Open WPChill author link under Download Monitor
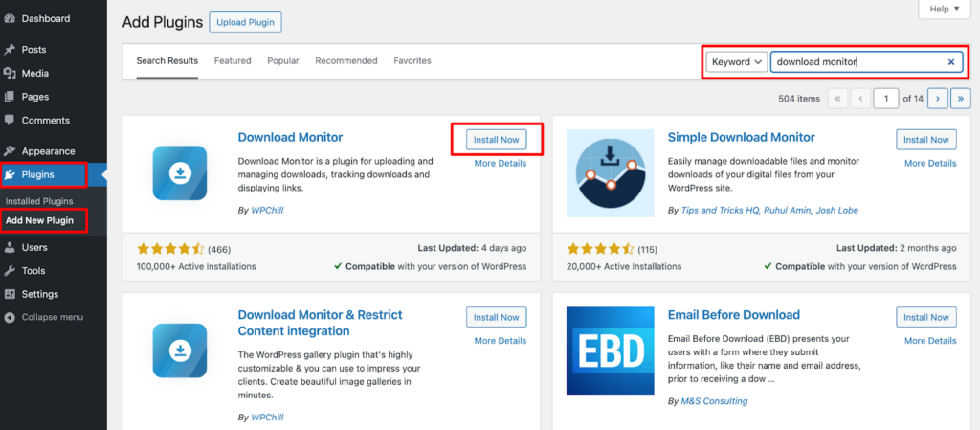 [267, 211]
